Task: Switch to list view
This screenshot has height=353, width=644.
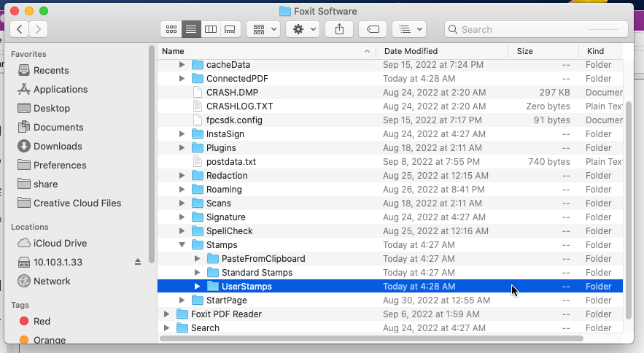Action: click(191, 29)
